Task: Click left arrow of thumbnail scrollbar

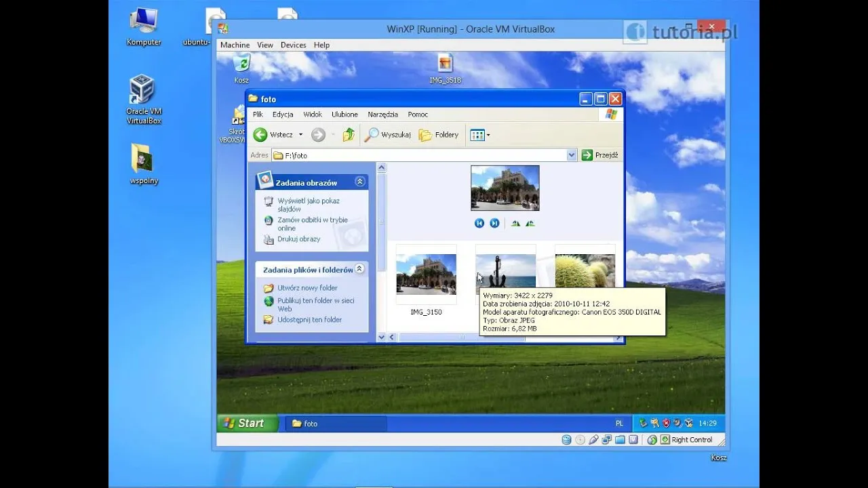Action: pyautogui.click(x=392, y=337)
